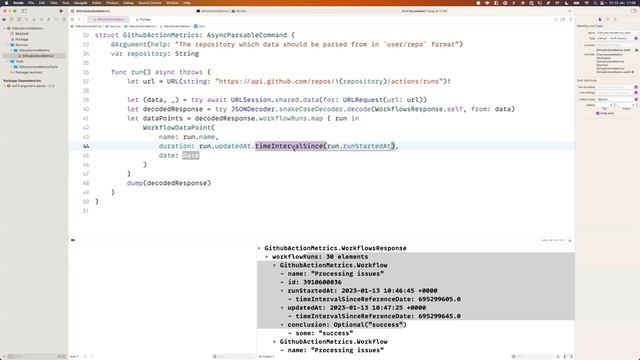Collapse conclusion Optional node
The width and height of the screenshot is (640, 360).
click(282, 325)
